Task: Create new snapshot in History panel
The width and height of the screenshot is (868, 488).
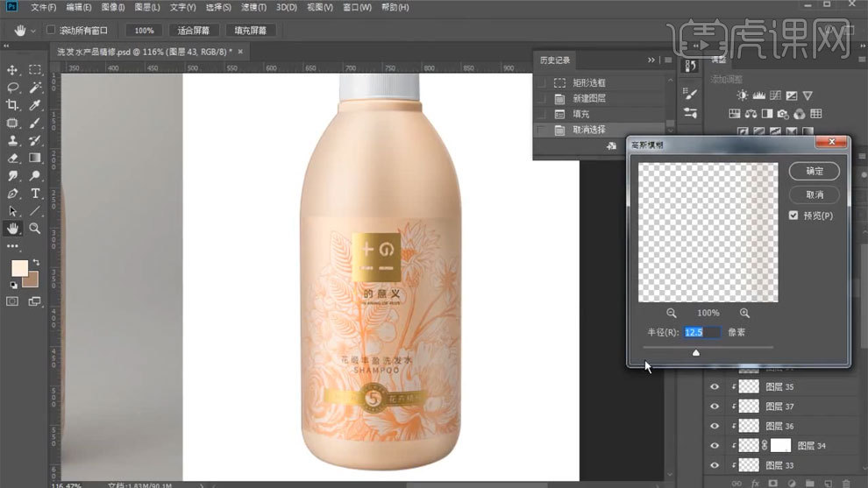Action: coord(611,146)
